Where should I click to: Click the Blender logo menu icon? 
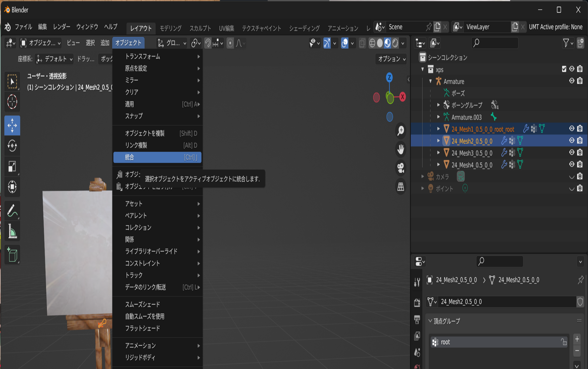[8, 27]
